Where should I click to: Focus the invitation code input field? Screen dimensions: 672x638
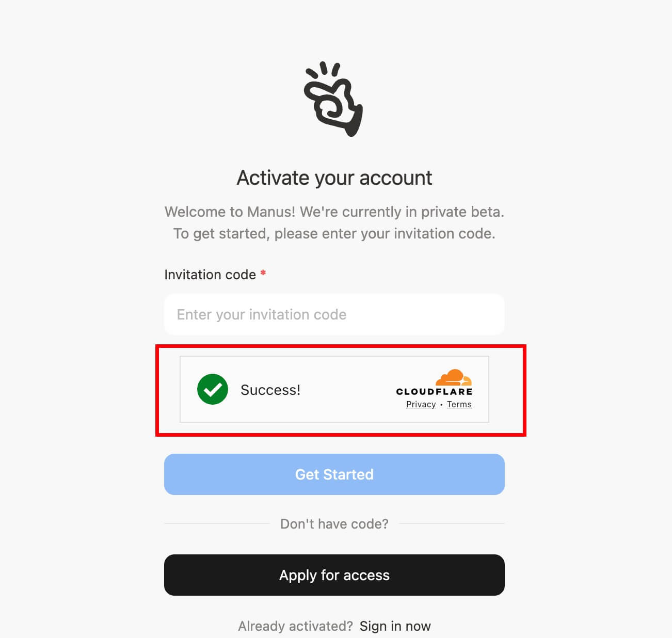tap(334, 314)
